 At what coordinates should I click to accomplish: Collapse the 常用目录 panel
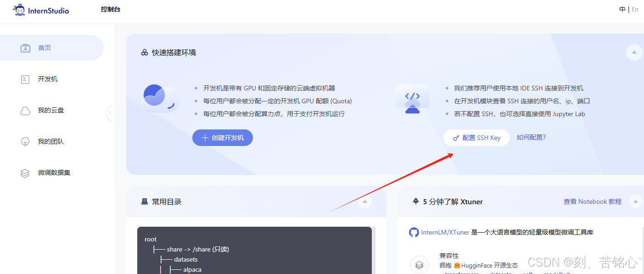pyautogui.click(x=365, y=201)
